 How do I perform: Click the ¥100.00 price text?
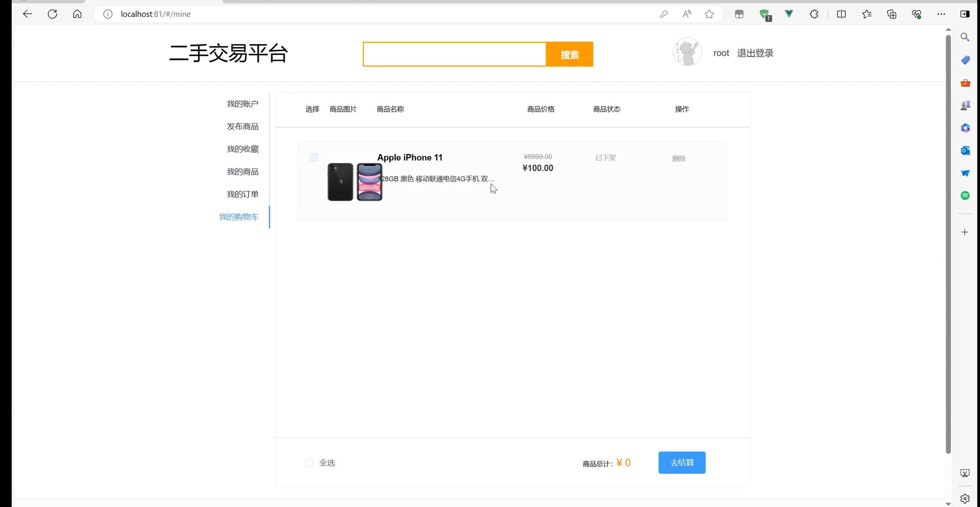pos(538,168)
